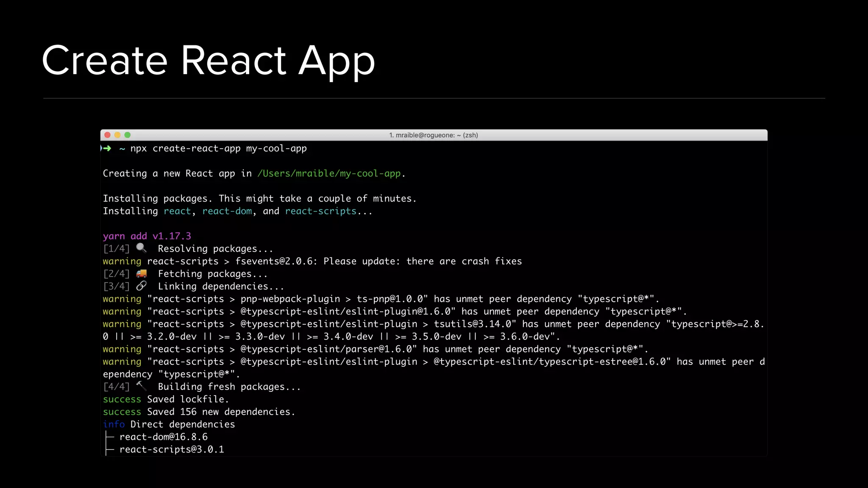Click the 'yarn add v1.17.3' line
Image resolution: width=868 pixels, height=488 pixels.
click(x=147, y=236)
